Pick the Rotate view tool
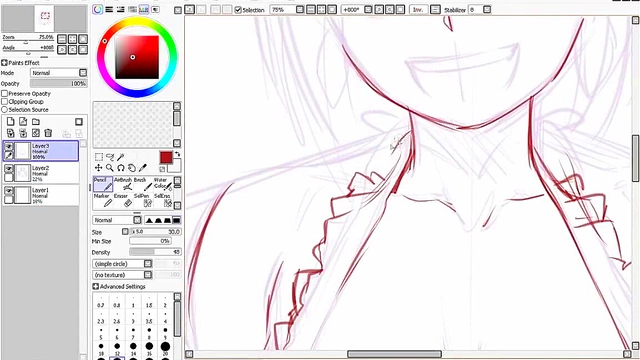Viewport: 640px width, 360px height. [121, 168]
